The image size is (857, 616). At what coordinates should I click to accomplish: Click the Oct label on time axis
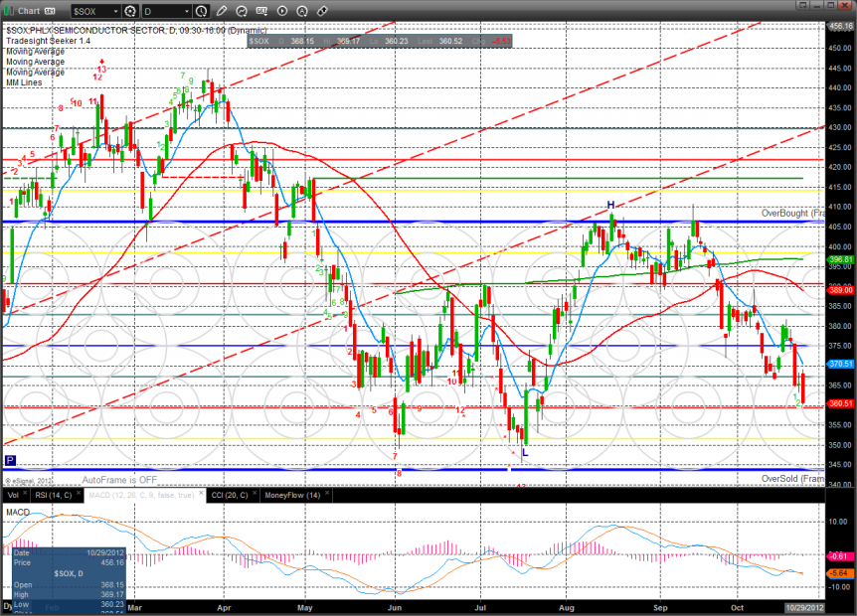[737, 608]
